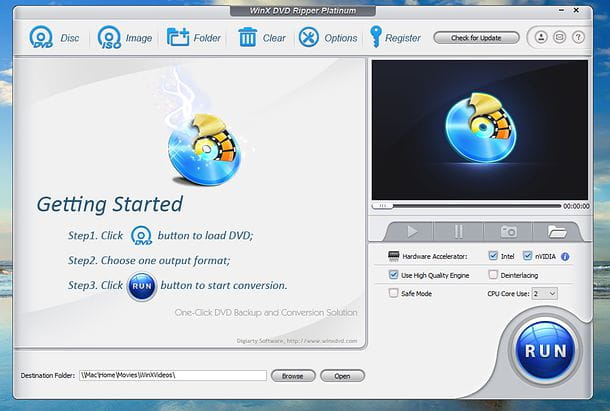This screenshot has width=610, height=411.
Task: Open the user account icon
Action: (541, 37)
